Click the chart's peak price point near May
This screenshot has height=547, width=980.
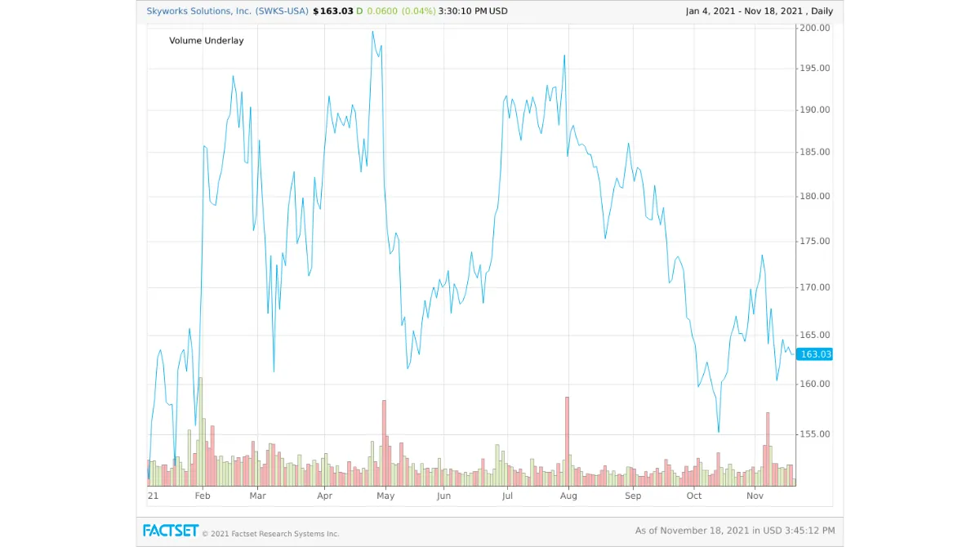[374, 31]
